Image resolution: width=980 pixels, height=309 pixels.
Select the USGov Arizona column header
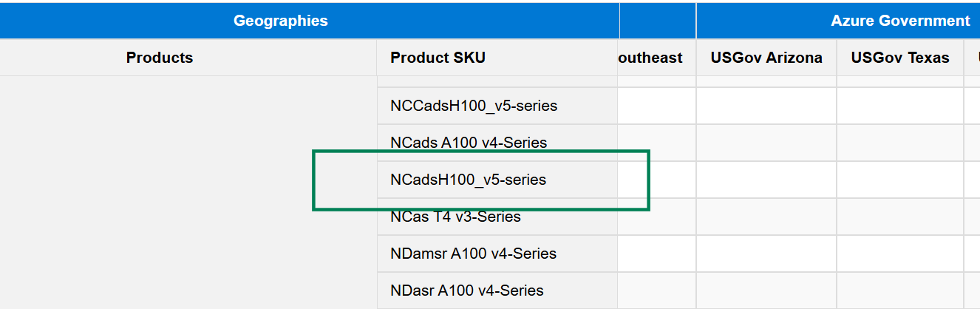766,58
